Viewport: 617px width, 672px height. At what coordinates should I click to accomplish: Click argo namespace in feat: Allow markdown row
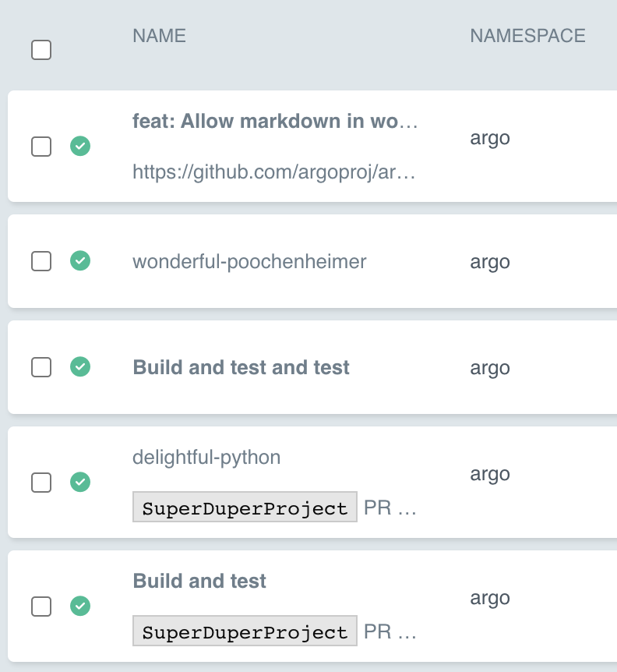pyautogui.click(x=490, y=138)
